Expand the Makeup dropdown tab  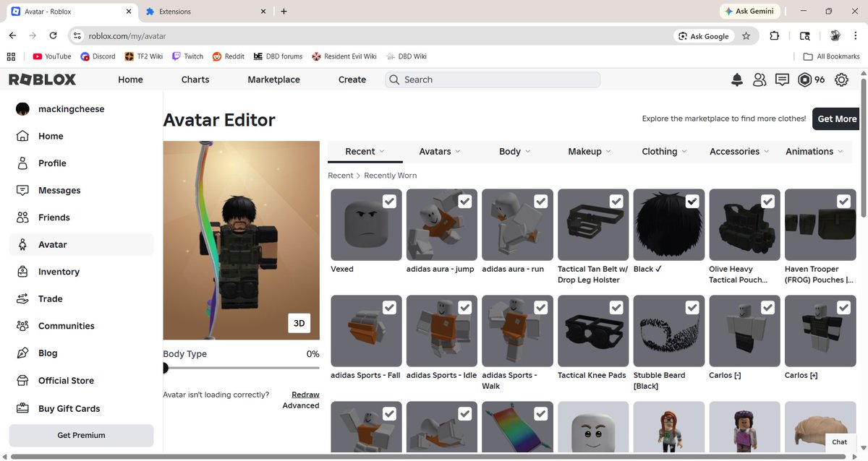[x=590, y=152]
